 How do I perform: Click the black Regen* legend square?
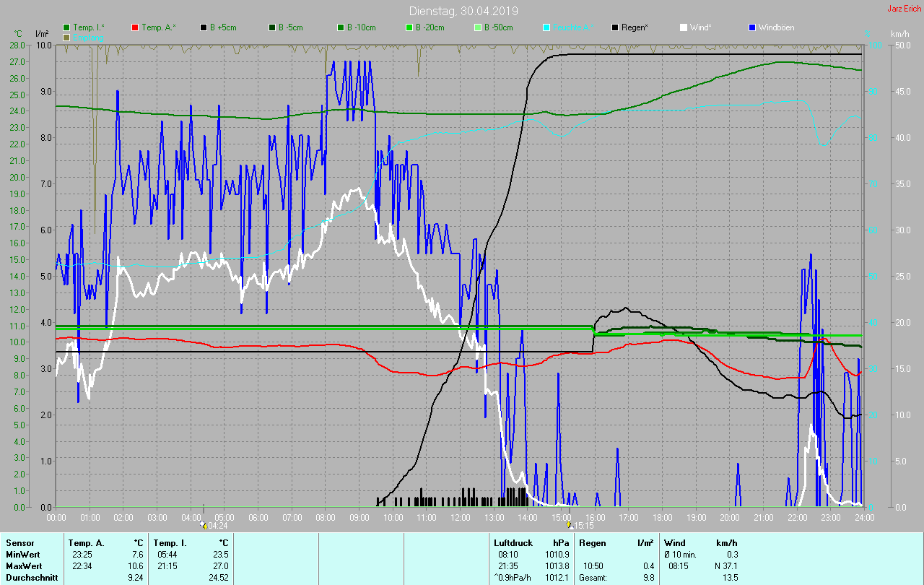point(615,27)
